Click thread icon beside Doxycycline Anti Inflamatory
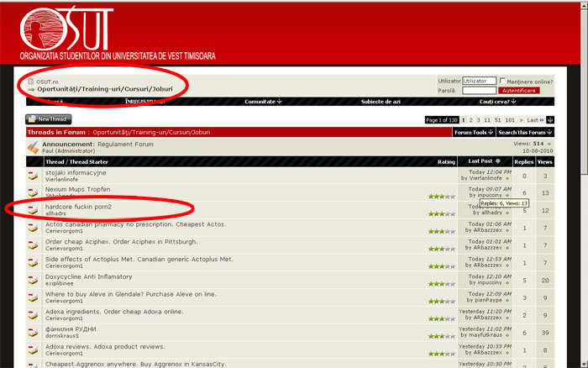Image resolution: width=588 pixels, height=368 pixels. point(33,280)
